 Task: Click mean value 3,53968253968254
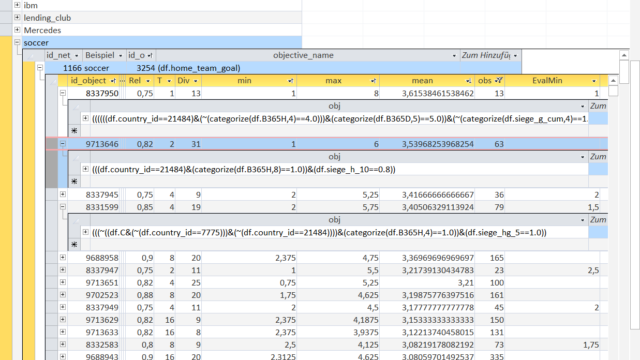click(438, 144)
